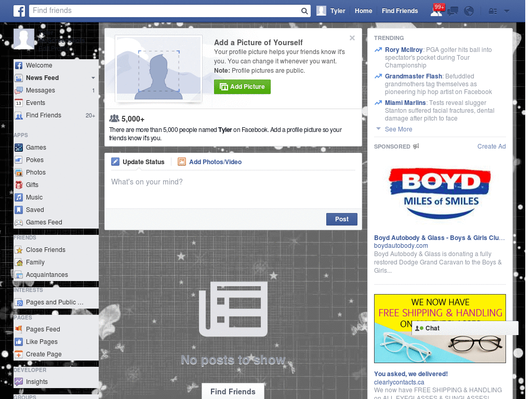The height and width of the screenshot is (399, 532).
Task: Open Events in the sidebar
Action: click(56, 103)
